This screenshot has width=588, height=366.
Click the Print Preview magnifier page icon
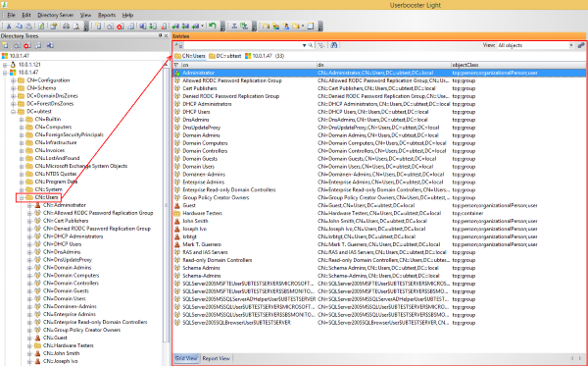[x=76, y=26]
